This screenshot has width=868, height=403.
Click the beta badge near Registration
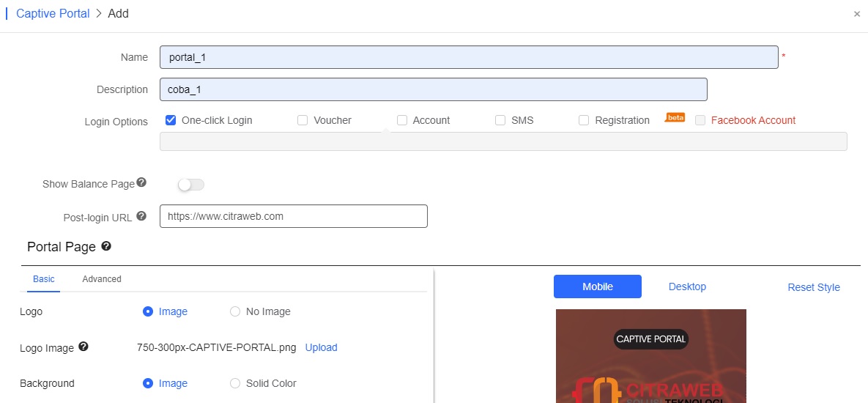point(675,117)
